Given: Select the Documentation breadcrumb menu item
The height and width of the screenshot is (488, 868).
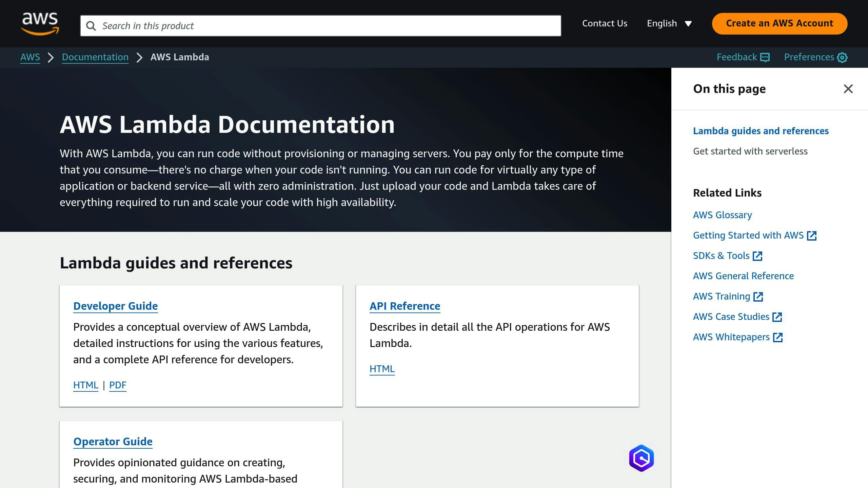Looking at the screenshot, I should (95, 57).
